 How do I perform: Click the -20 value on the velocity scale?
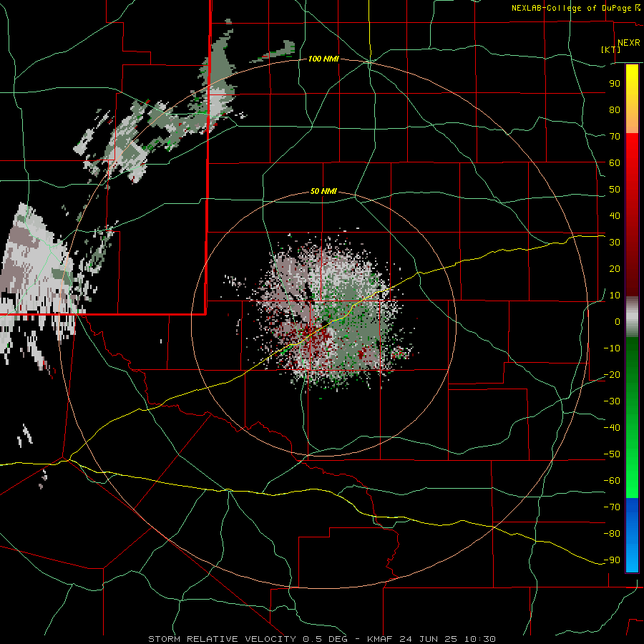pyautogui.click(x=612, y=374)
